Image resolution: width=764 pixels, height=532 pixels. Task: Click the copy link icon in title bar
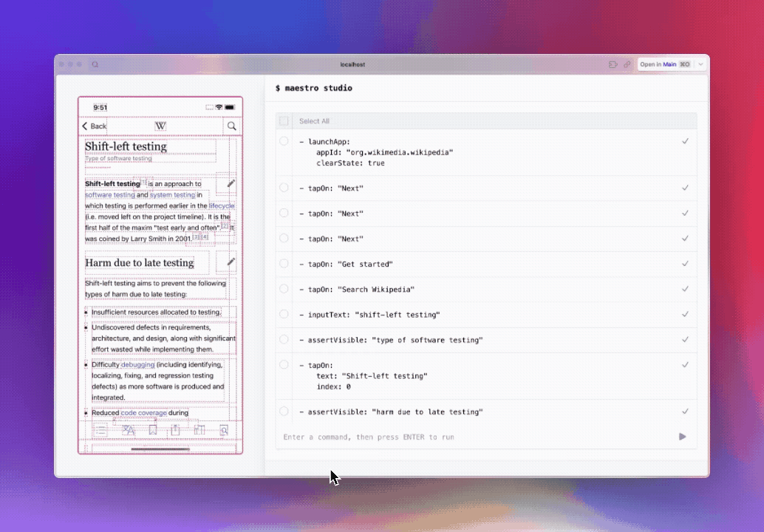point(627,64)
